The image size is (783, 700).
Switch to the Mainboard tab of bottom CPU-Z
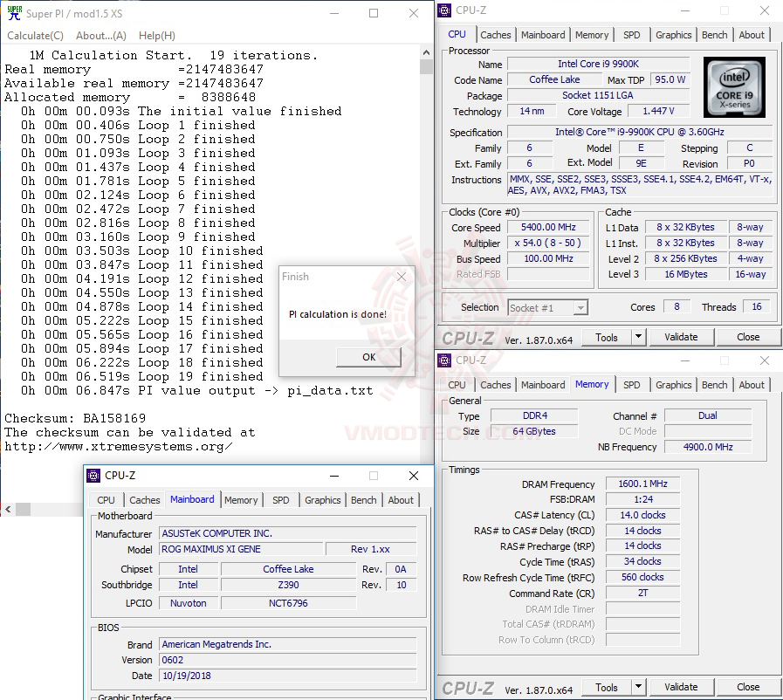(x=192, y=500)
